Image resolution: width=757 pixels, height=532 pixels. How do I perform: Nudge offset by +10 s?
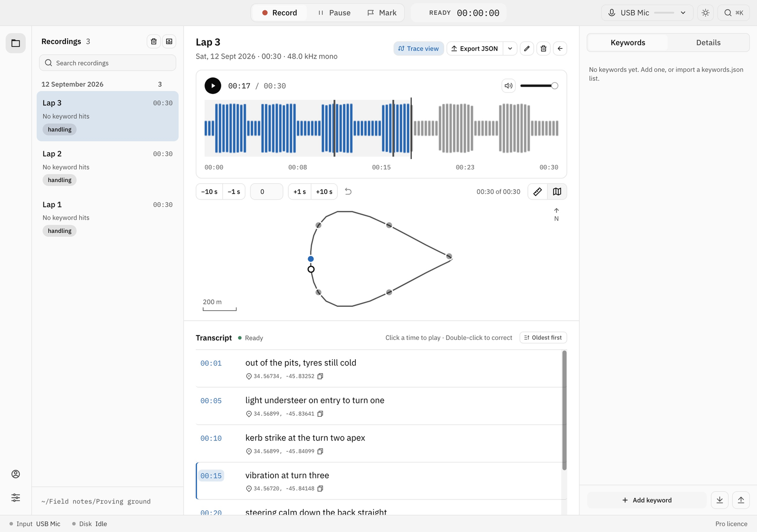click(324, 192)
